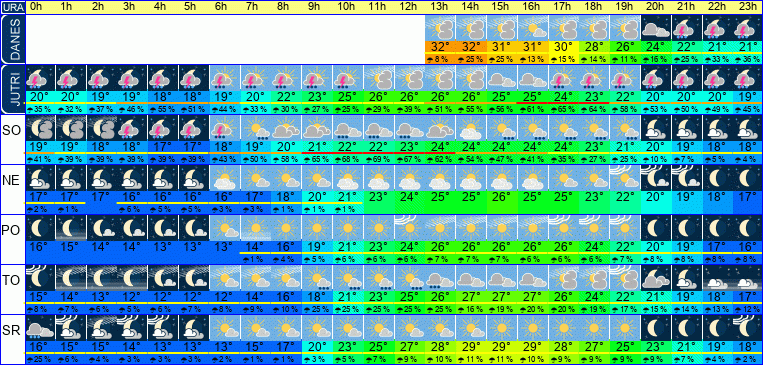Click the NE 15h temperature 26°
The height and width of the screenshot is (365, 763).
click(502, 197)
